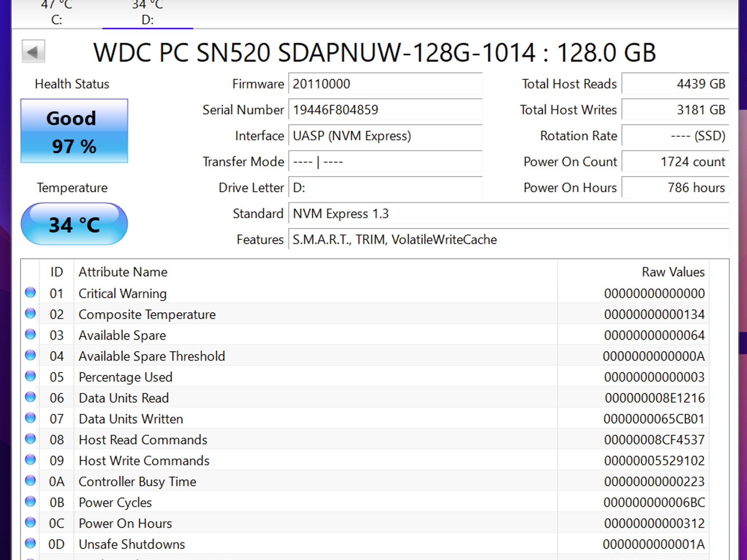The width and height of the screenshot is (747, 560).
Task: Click status icon for Critical Warning row
Action: (x=30, y=293)
